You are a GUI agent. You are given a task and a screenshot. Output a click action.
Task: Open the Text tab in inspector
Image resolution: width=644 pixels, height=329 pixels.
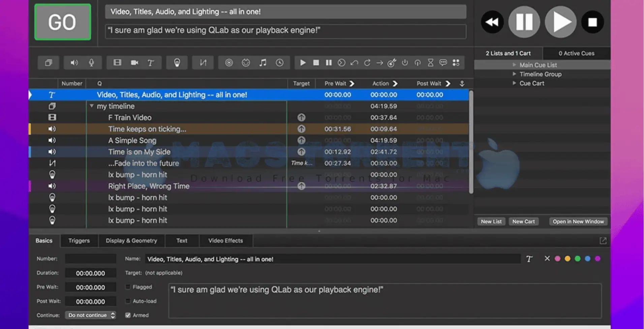click(x=182, y=241)
